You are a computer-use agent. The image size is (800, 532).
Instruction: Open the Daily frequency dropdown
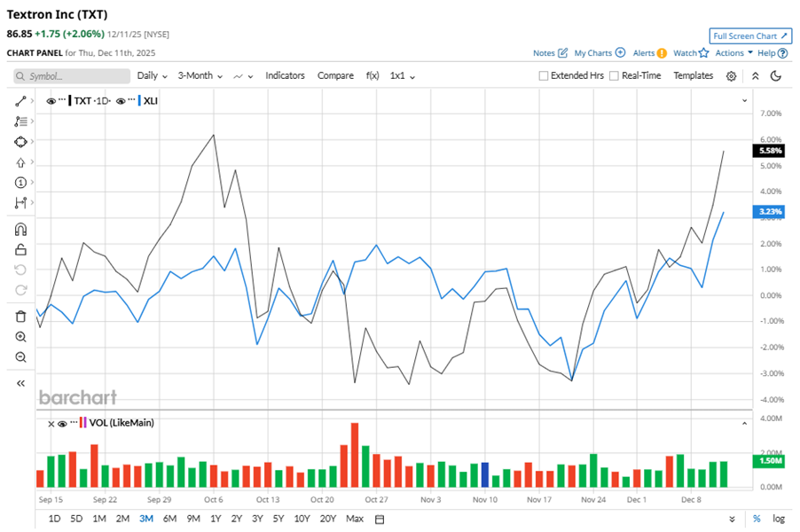point(152,75)
